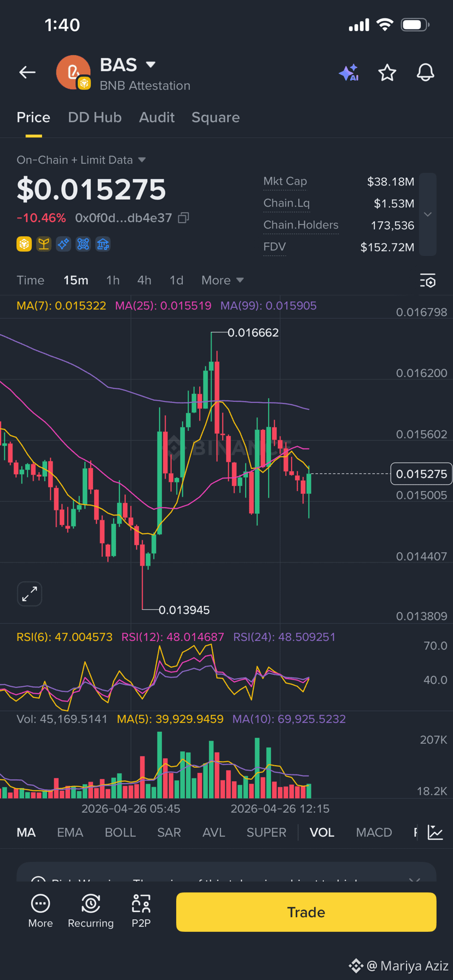The height and width of the screenshot is (980, 453).
Task: Select 1h chart interval
Action: (113, 280)
